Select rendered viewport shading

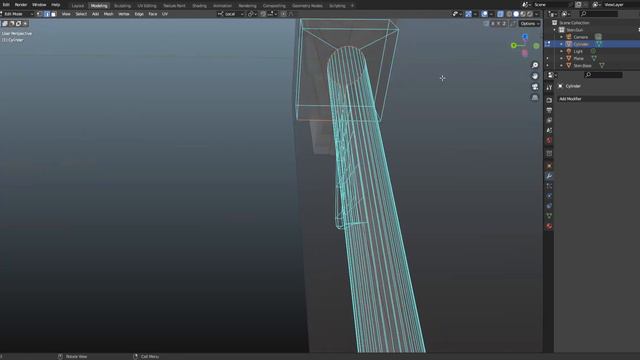pyautogui.click(x=530, y=14)
